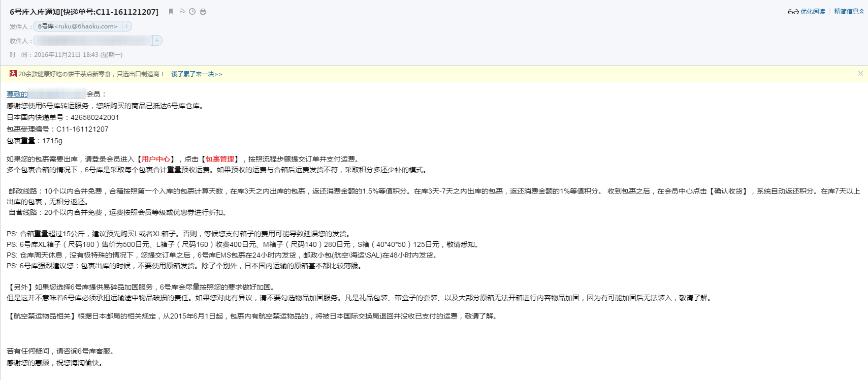Click the 收件人 label
This screenshot has width=868, height=380.
click(x=20, y=41)
